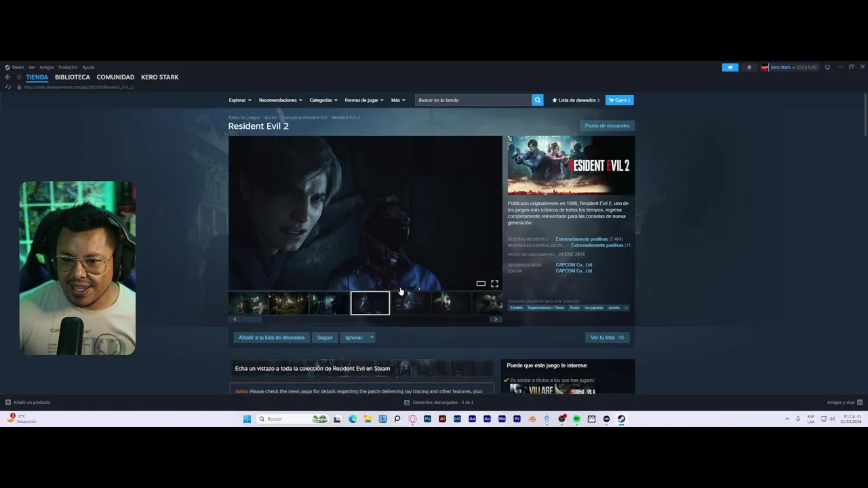Enter fullscreen on the media viewer

[494, 283]
